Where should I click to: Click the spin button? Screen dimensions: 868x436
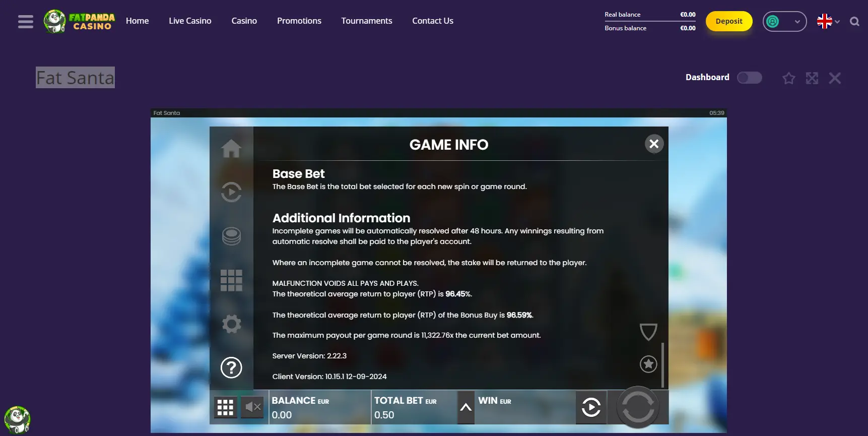tap(638, 407)
